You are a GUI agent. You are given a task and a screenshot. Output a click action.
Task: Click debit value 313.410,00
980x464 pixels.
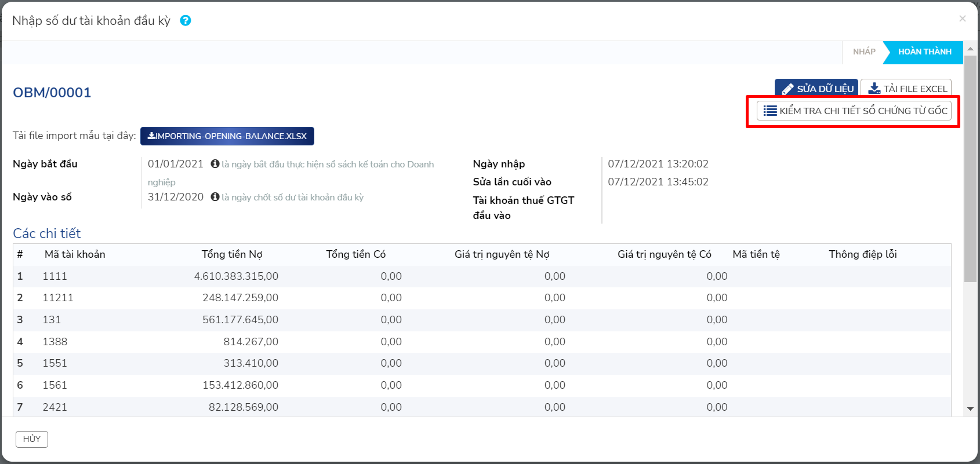(x=251, y=363)
